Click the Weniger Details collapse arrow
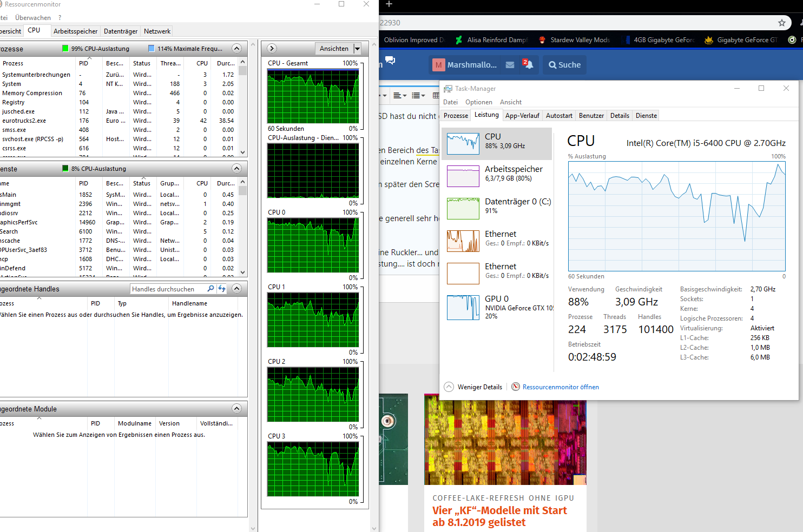This screenshot has height=532, width=803. pos(449,387)
